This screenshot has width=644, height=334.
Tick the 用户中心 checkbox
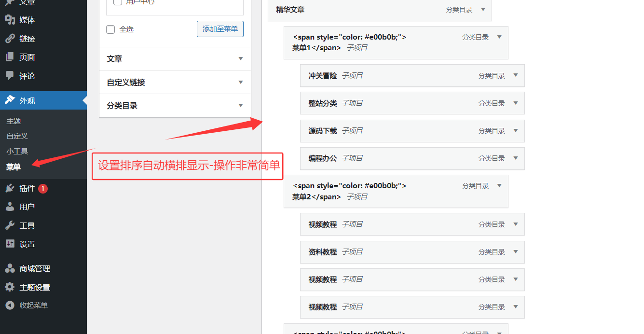pyautogui.click(x=117, y=2)
